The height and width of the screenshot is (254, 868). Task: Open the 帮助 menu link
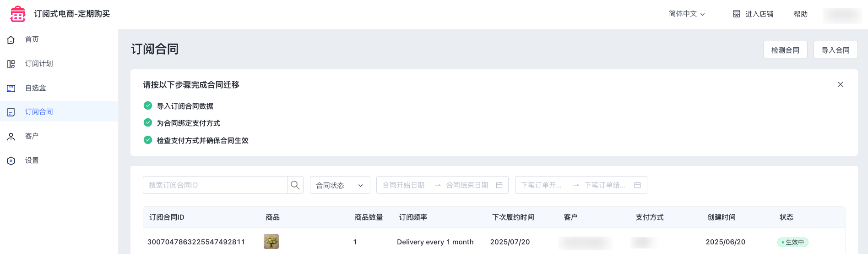pos(801,14)
